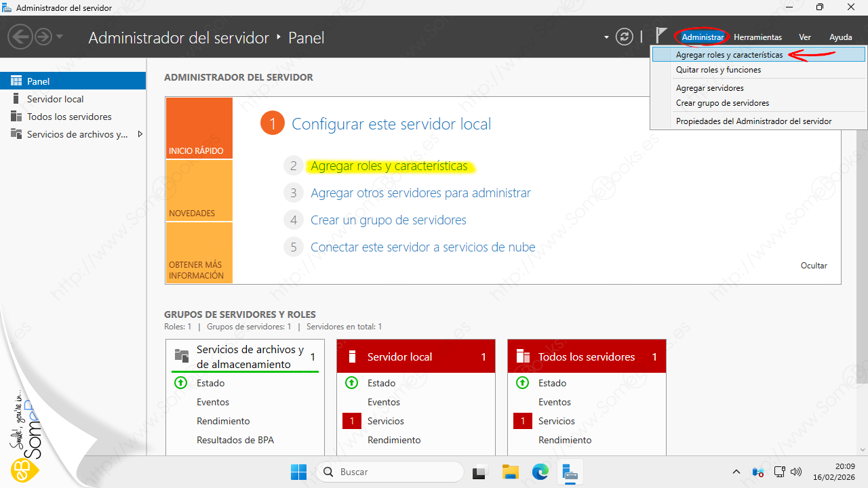Select Servidor local in sidebar
This screenshot has height=488, width=868.
(55, 99)
